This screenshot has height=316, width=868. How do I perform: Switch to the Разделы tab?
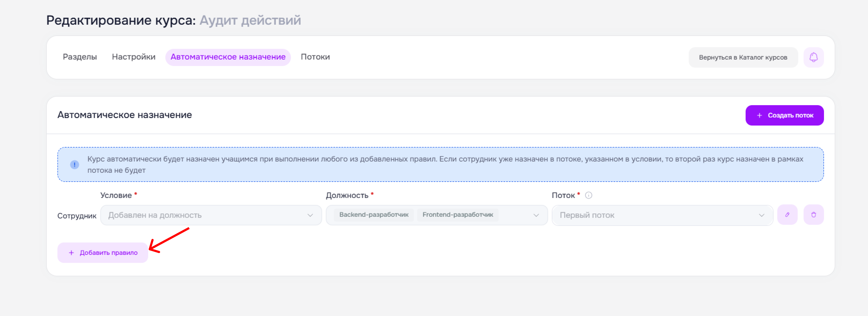pyautogui.click(x=80, y=57)
